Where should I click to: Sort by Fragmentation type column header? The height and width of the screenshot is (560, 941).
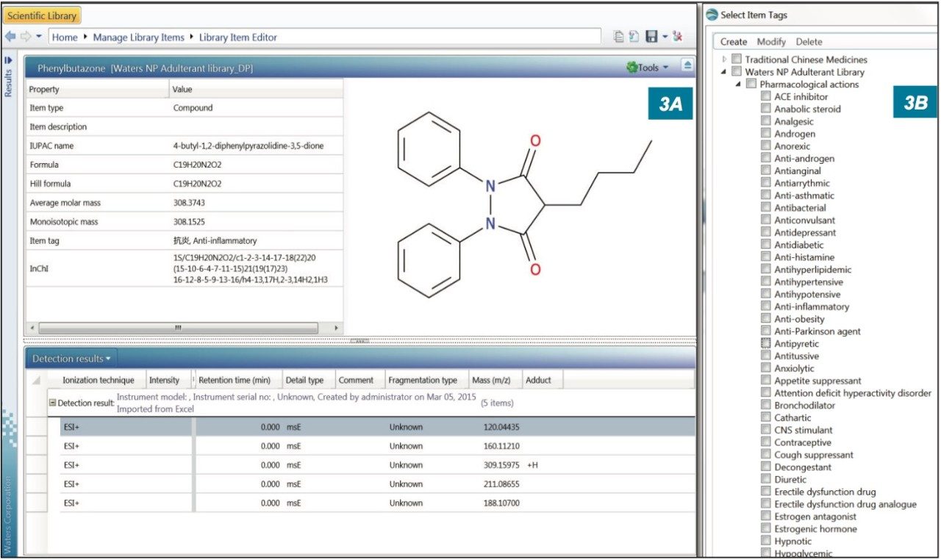pos(426,380)
